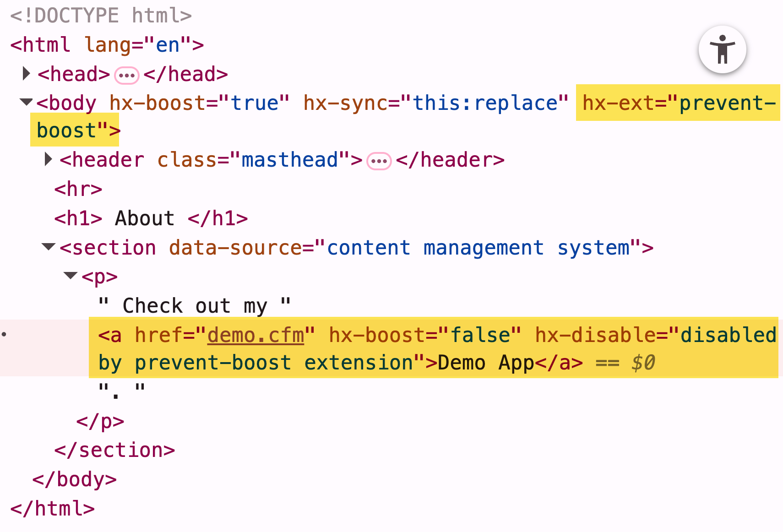Select the ". " period text node
Image resolution: width=783 pixels, height=532 pixels.
[122, 392]
